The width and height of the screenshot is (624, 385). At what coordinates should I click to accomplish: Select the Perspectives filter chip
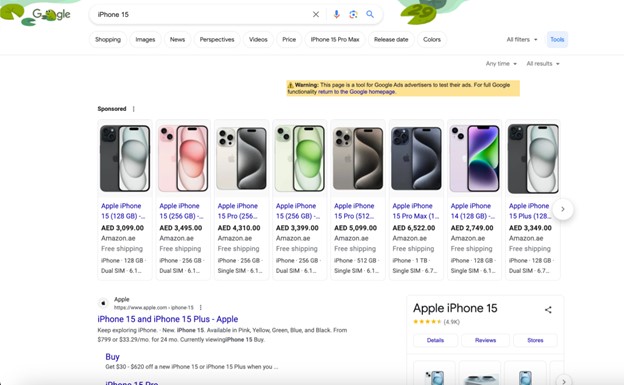tap(217, 39)
